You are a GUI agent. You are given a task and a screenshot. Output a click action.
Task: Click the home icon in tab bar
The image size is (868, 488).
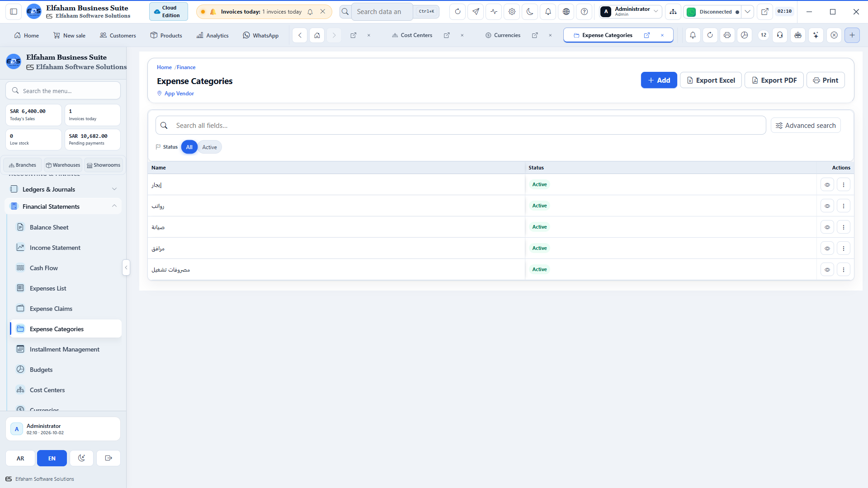coord(317,35)
